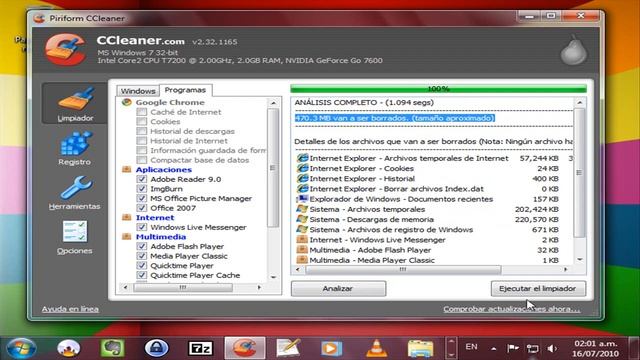Switch to the Windows tab
640x360 pixels.
(x=138, y=91)
